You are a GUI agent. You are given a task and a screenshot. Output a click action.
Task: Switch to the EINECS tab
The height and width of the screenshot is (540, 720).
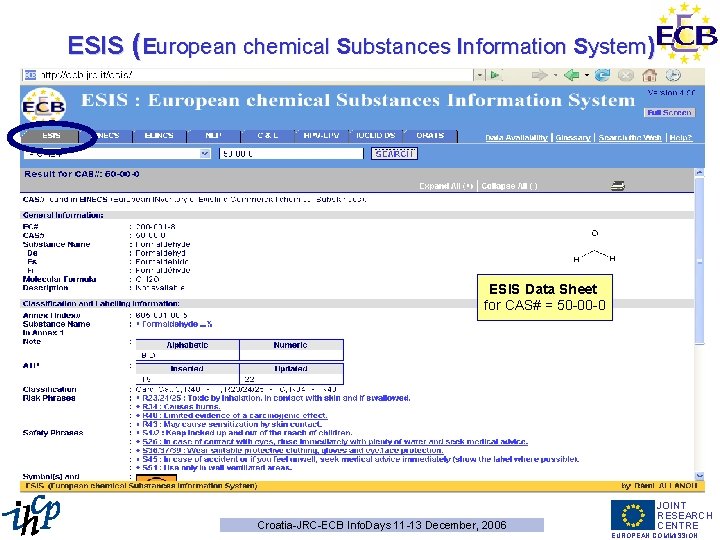point(106,135)
